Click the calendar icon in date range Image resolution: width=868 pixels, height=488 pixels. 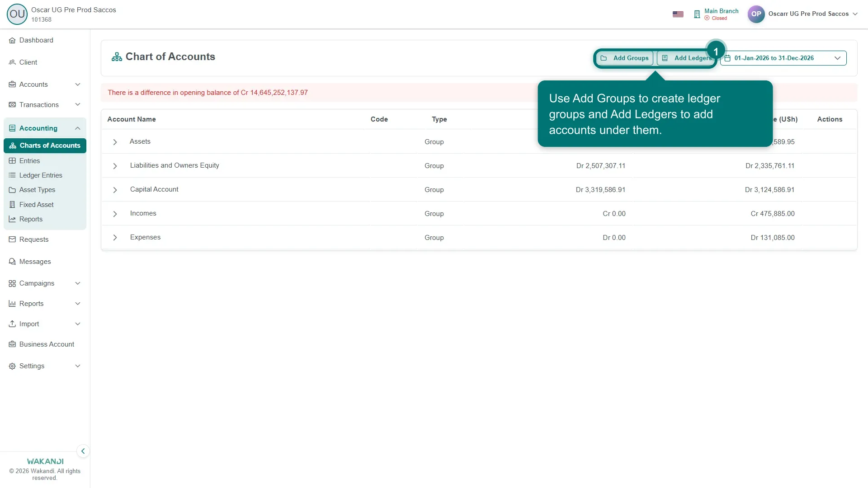pos(727,58)
